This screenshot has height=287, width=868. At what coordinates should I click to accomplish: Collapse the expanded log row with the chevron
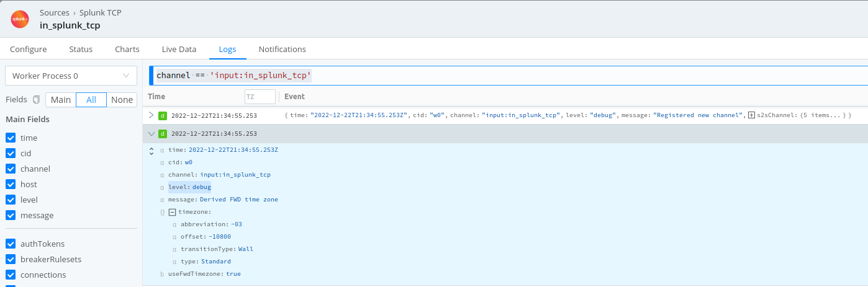(x=151, y=133)
